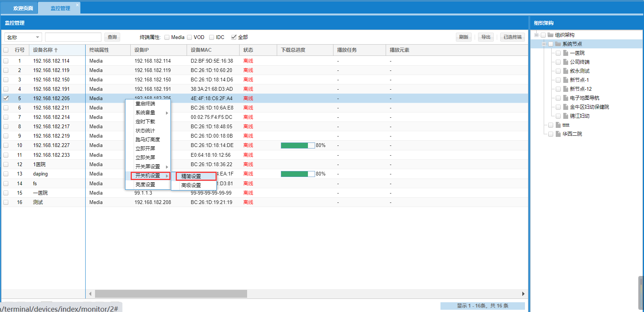Click the 设备IP column header

tap(158, 50)
